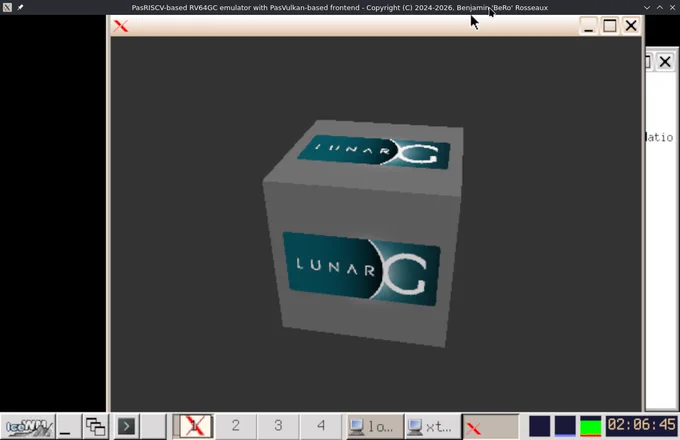Viewport: 680px width, 440px height.
Task: Open the emulator title bar down-chevron menu
Action: click(x=647, y=7)
